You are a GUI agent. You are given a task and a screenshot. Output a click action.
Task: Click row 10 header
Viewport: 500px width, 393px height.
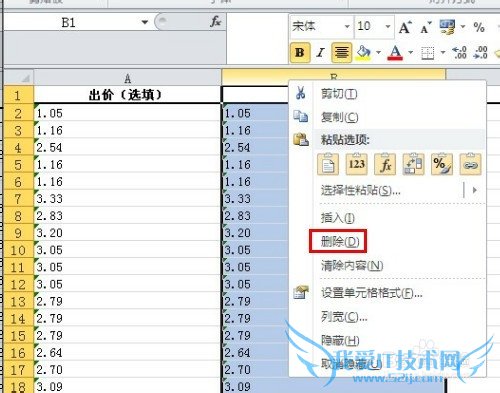pyautogui.click(x=19, y=250)
